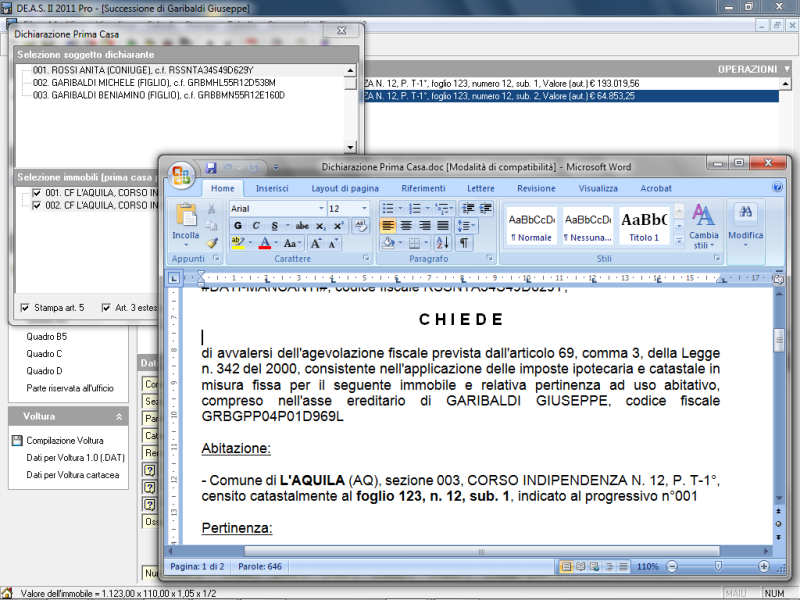Image resolution: width=800 pixels, height=600 pixels.
Task: Align text right
Action: 424,226
